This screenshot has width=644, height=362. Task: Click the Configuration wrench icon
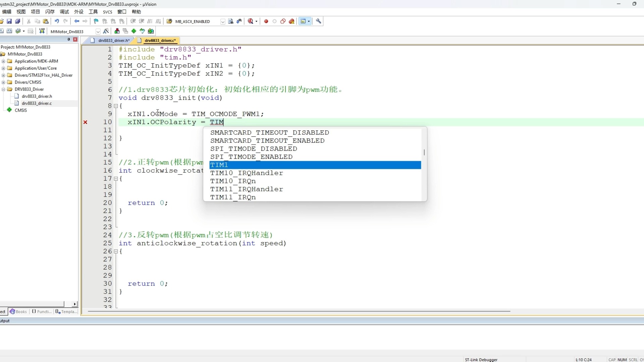[319, 21]
